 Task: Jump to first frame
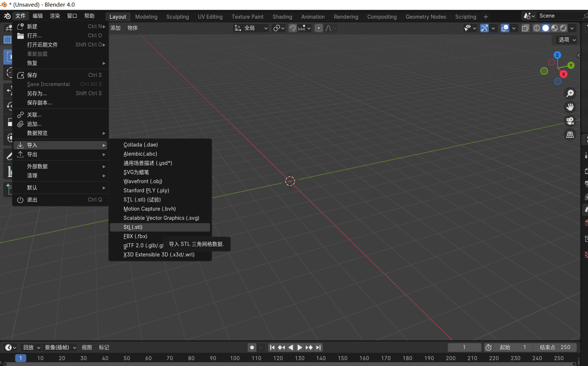272,348
